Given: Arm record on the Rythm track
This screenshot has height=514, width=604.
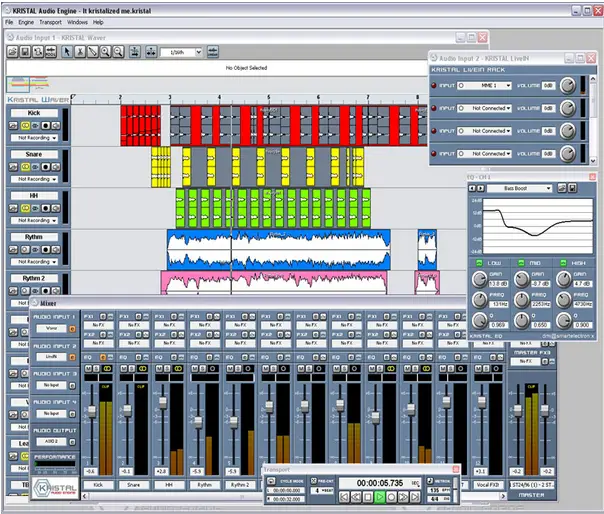Looking at the screenshot, I should click(x=45, y=250).
